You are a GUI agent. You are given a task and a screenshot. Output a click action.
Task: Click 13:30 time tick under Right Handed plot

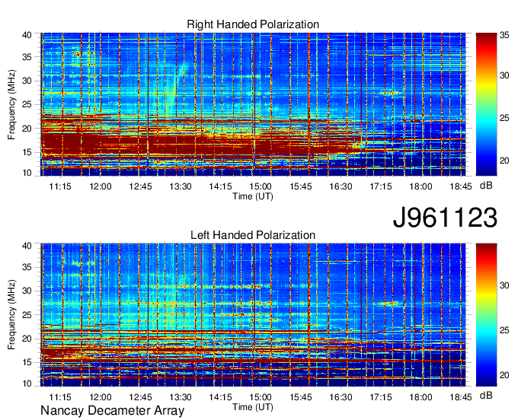click(181, 186)
